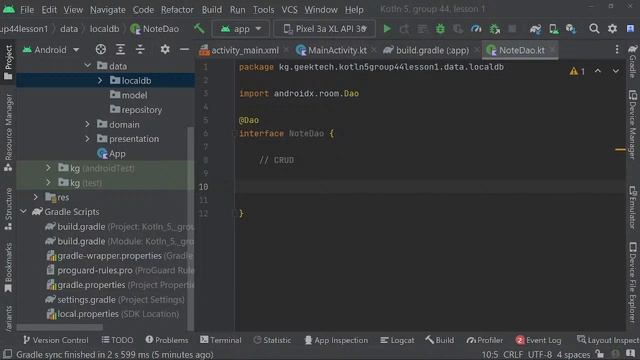Go to previous highlighted error arrow
This screenshot has width=640, height=360.
click(x=598, y=71)
